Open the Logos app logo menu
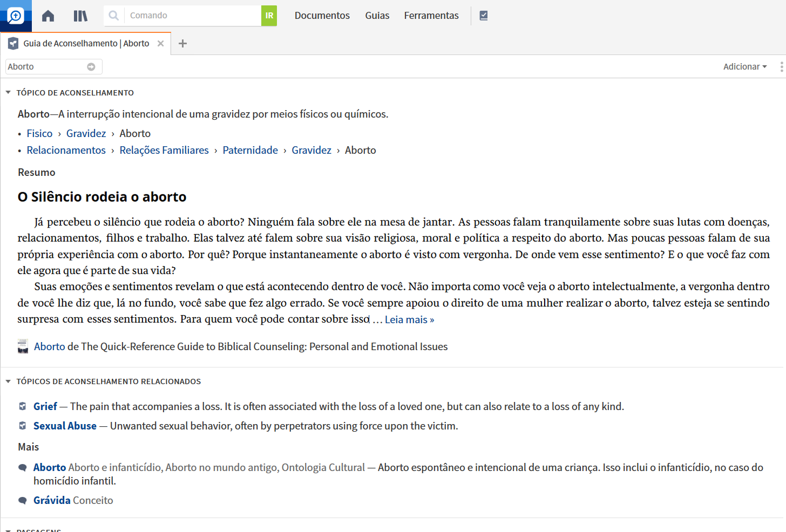This screenshot has width=786, height=532. (x=16, y=16)
